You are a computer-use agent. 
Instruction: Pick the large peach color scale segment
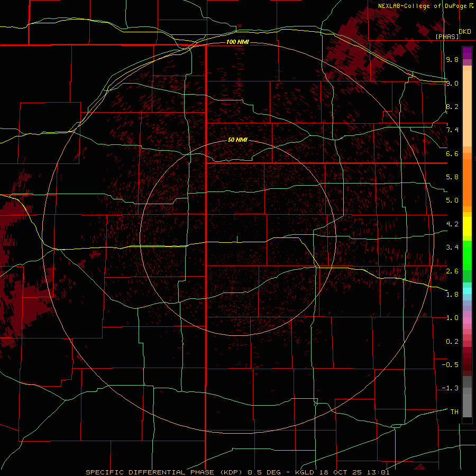point(467,108)
